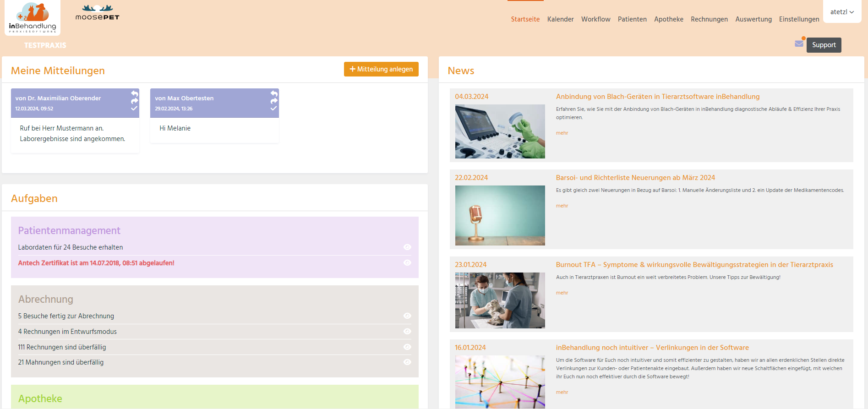Image resolution: width=868 pixels, height=409 pixels.
Task: Open inBehandlung noch intuitiver article
Action: 652,348
